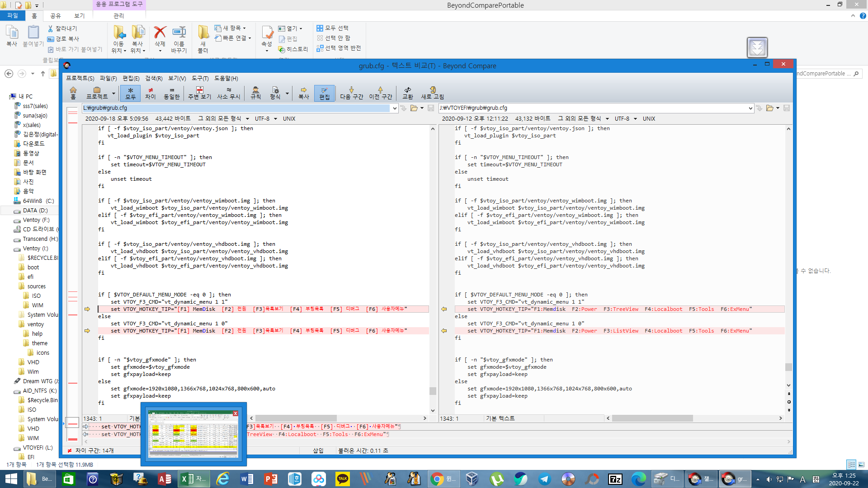
Task: Expand the 형식 toolbar dropdown arrow
Action: tap(287, 94)
